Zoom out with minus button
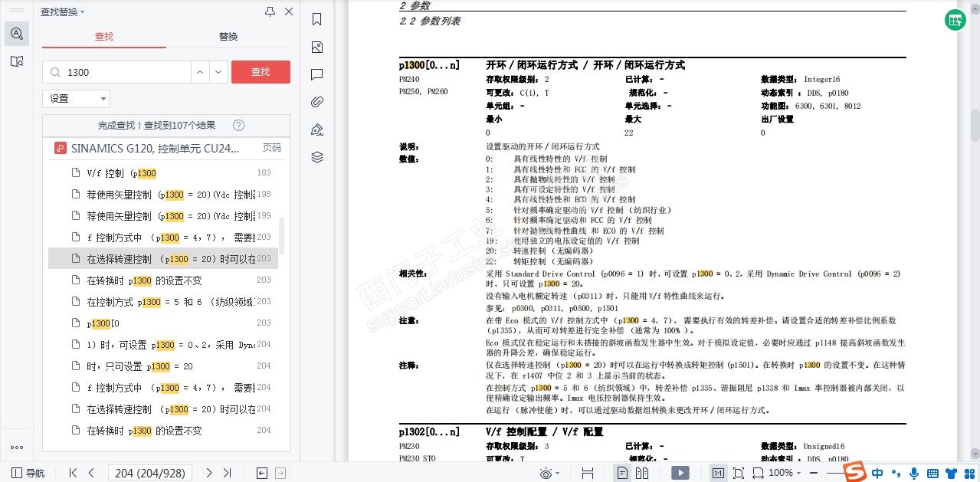 point(814,473)
